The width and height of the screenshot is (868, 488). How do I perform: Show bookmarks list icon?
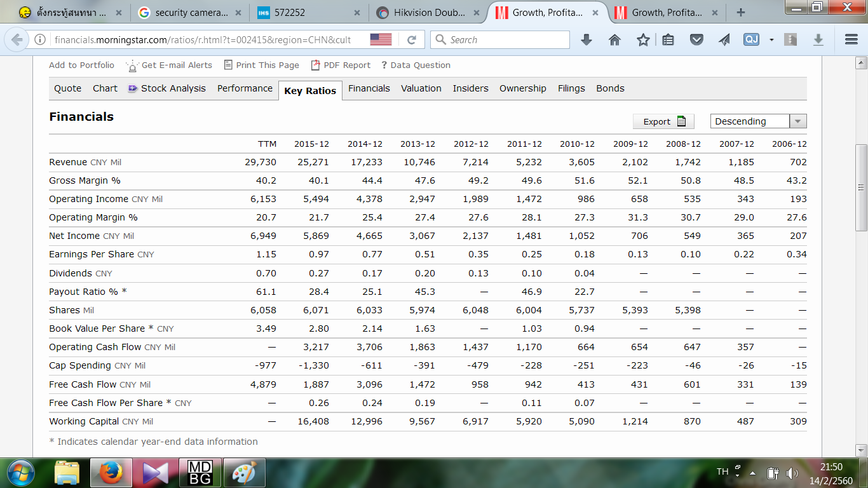(668, 39)
